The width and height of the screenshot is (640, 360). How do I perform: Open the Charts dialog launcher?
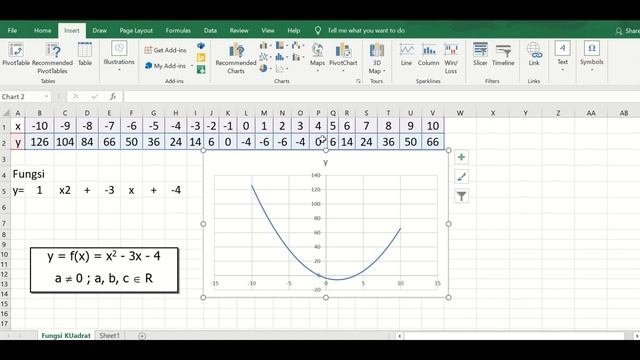[x=358, y=81]
